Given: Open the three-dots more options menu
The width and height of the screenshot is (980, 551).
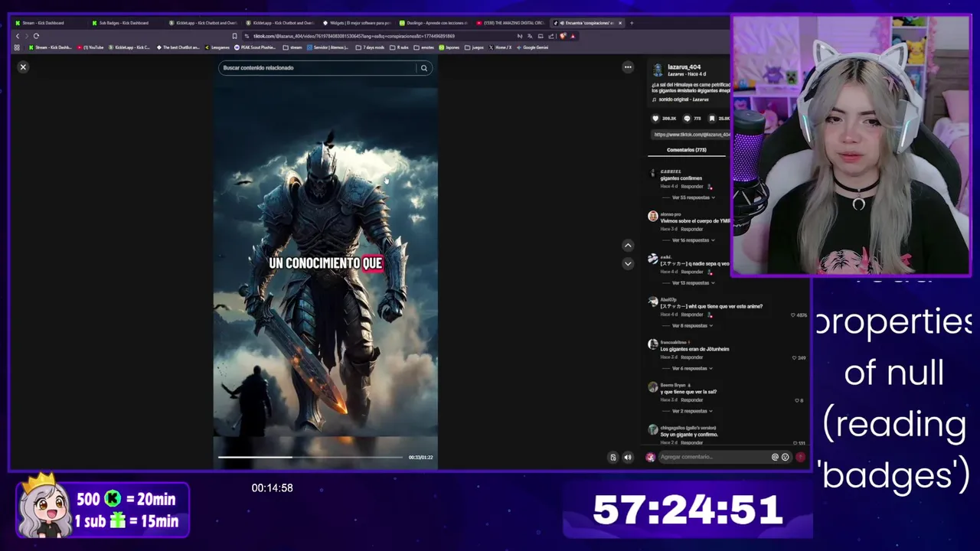Looking at the screenshot, I should [628, 67].
